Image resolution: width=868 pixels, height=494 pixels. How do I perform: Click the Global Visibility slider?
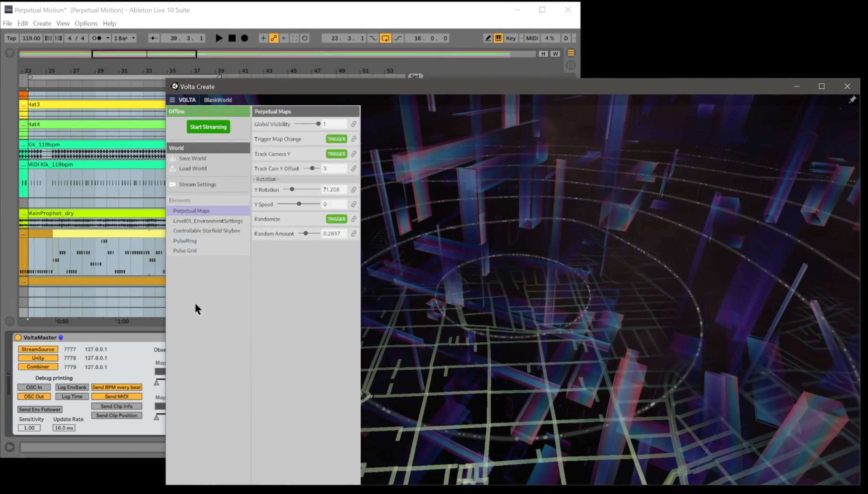pyautogui.click(x=307, y=124)
